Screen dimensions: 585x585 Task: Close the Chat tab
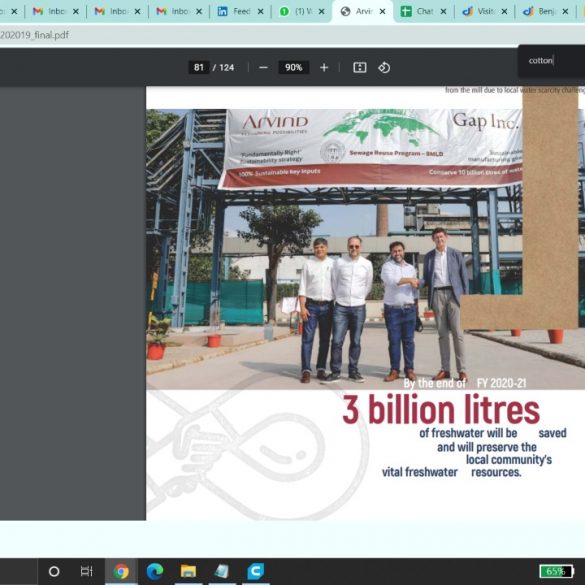444,12
